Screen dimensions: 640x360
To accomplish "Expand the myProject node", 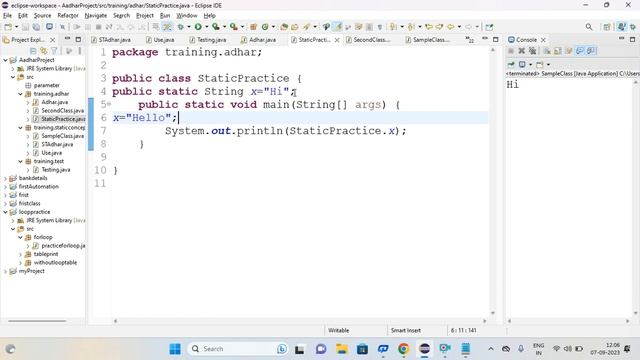I will 5,271.
